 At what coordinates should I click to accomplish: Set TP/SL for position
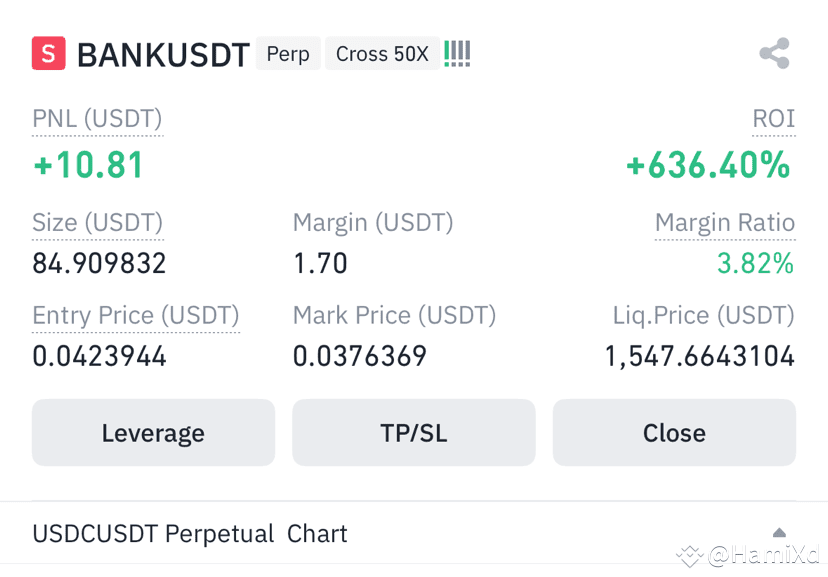tap(413, 432)
